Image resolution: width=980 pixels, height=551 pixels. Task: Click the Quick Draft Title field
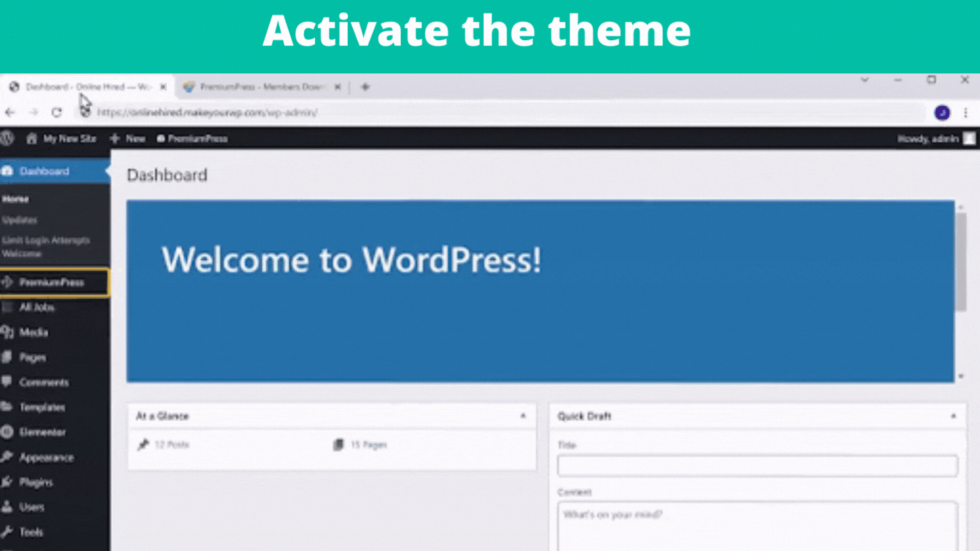coord(757,466)
